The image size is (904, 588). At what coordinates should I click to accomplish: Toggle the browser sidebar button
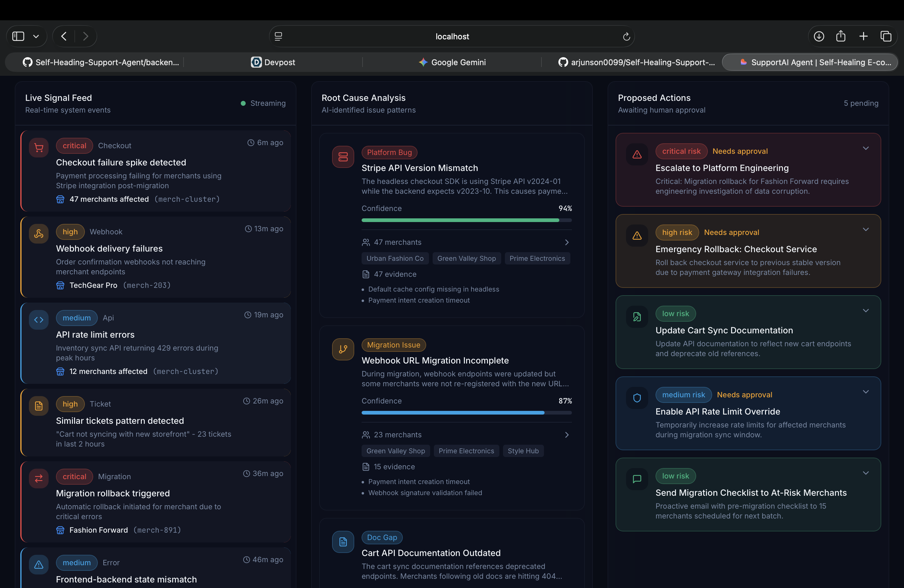coord(18,37)
